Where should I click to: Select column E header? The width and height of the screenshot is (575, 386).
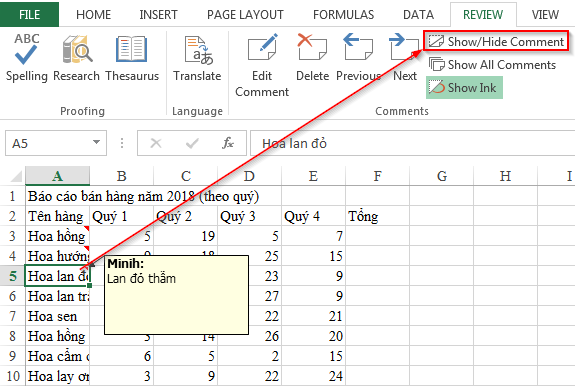pyautogui.click(x=314, y=176)
